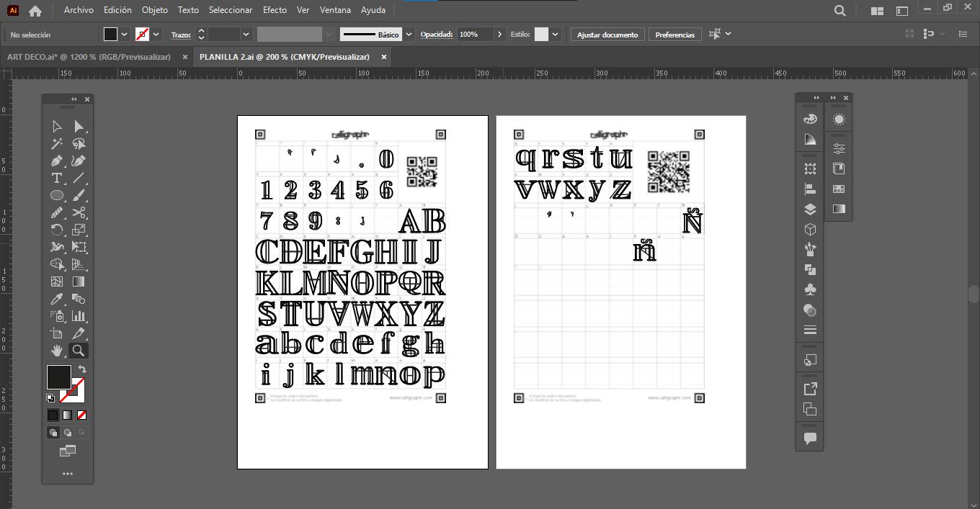The width and height of the screenshot is (980, 509).
Task: Change the screen mode button
Action: coord(67,451)
